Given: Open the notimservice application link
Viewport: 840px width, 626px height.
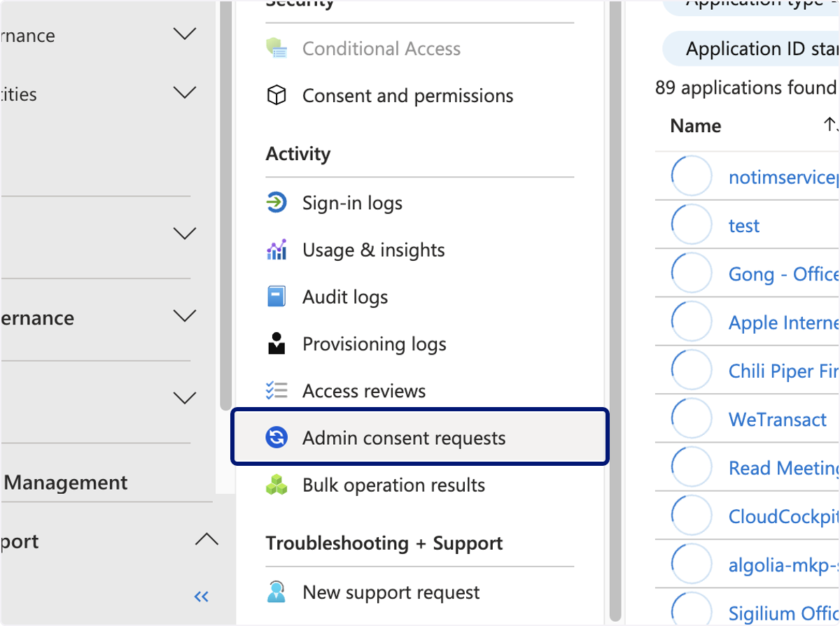Looking at the screenshot, I should coord(784,177).
